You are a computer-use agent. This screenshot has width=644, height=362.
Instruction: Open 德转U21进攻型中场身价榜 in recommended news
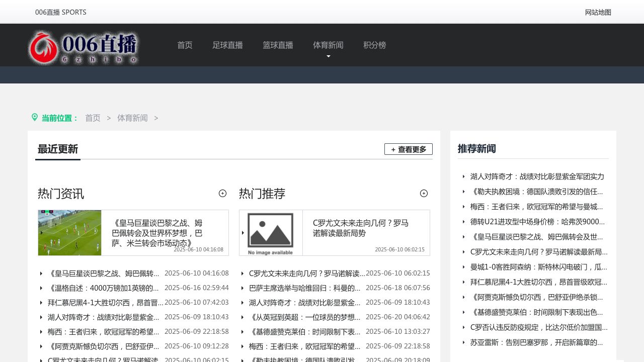click(x=537, y=222)
